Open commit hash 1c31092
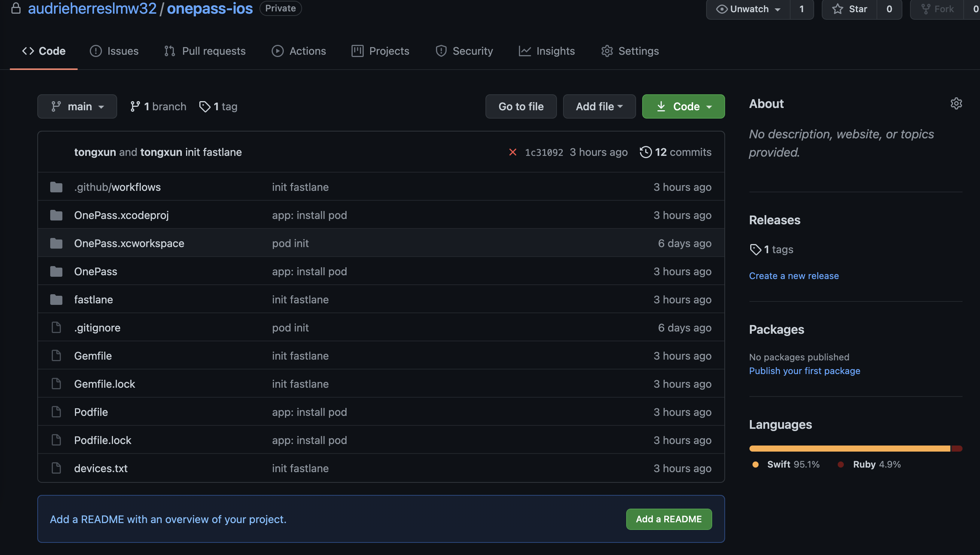The height and width of the screenshot is (555, 980). click(x=544, y=152)
